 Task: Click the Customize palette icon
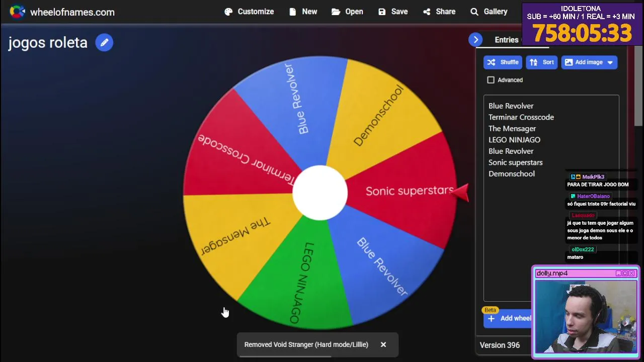[228, 12]
